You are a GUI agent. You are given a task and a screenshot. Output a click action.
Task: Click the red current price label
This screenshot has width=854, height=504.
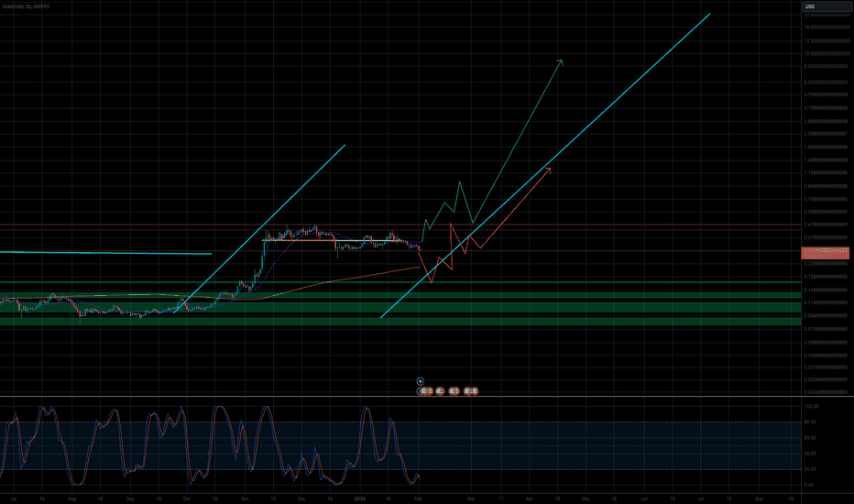[x=825, y=253]
